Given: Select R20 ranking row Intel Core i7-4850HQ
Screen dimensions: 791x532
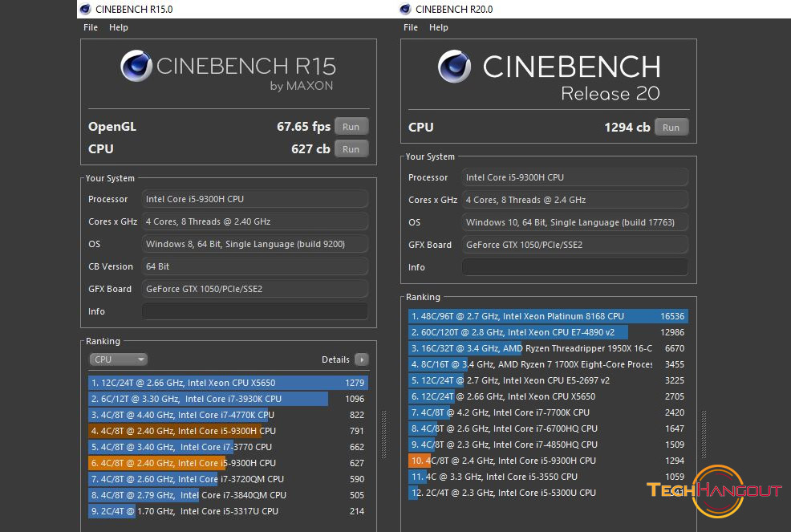Looking at the screenshot, I should [549, 445].
